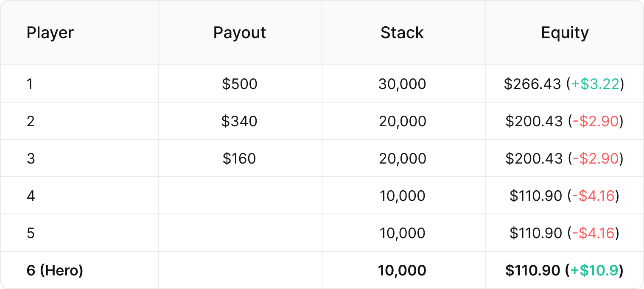Click the Payout column header
The image size is (644, 289).
pos(240,33)
